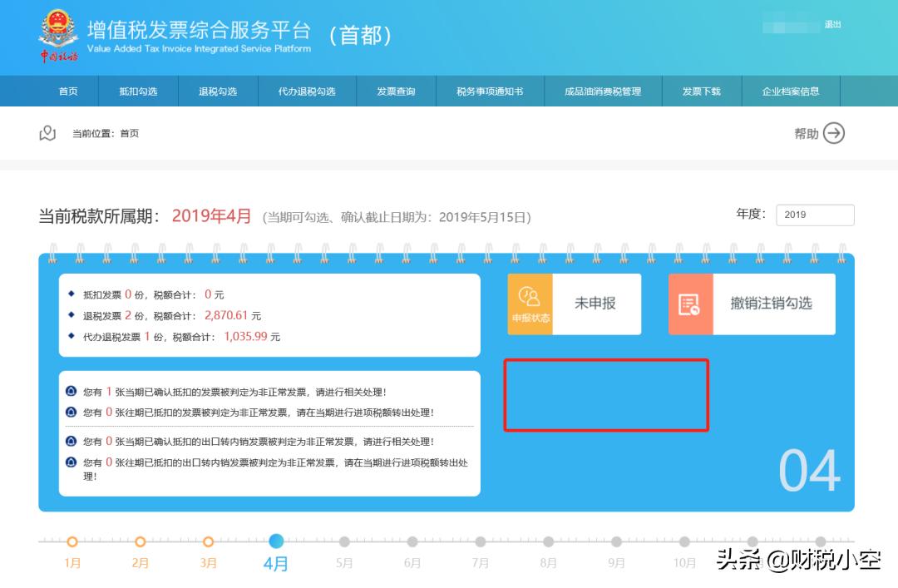898x588 pixels.
Task: Expand the 成品油消费税管理 section
Action: (x=602, y=91)
